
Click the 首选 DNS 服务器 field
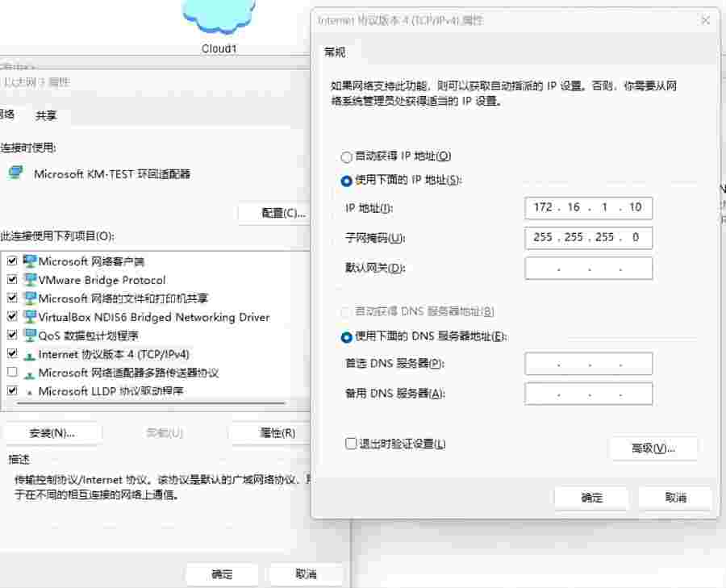(588, 364)
